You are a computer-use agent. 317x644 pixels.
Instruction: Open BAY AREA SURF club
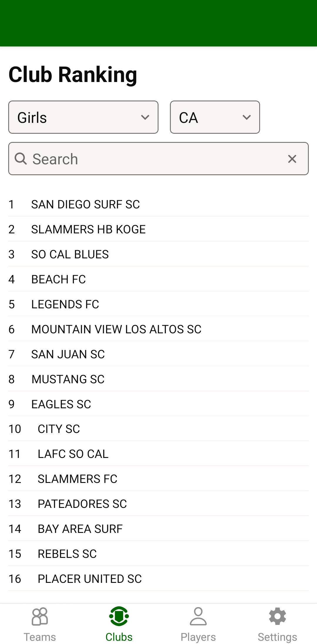[x=80, y=529]
